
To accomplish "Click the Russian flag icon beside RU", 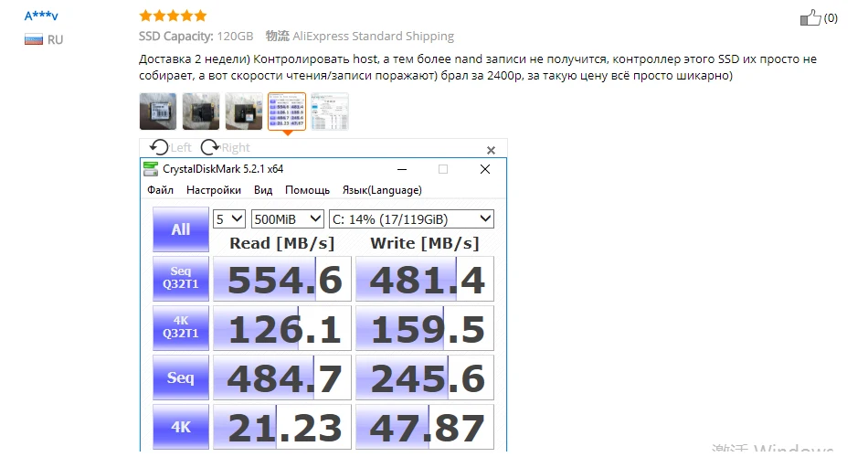I will tap(34, 39).
